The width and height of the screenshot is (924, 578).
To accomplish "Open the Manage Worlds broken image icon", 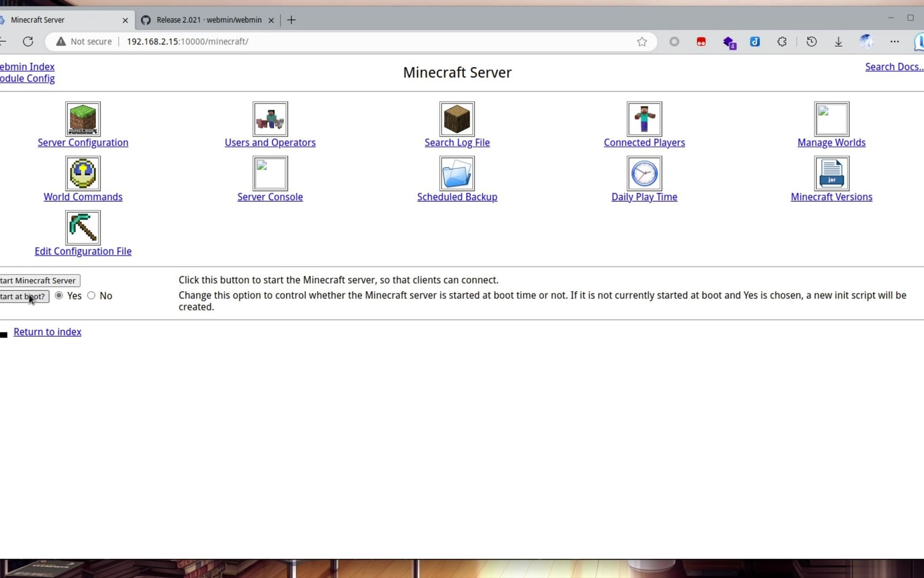I will click(x=831, y=119).
